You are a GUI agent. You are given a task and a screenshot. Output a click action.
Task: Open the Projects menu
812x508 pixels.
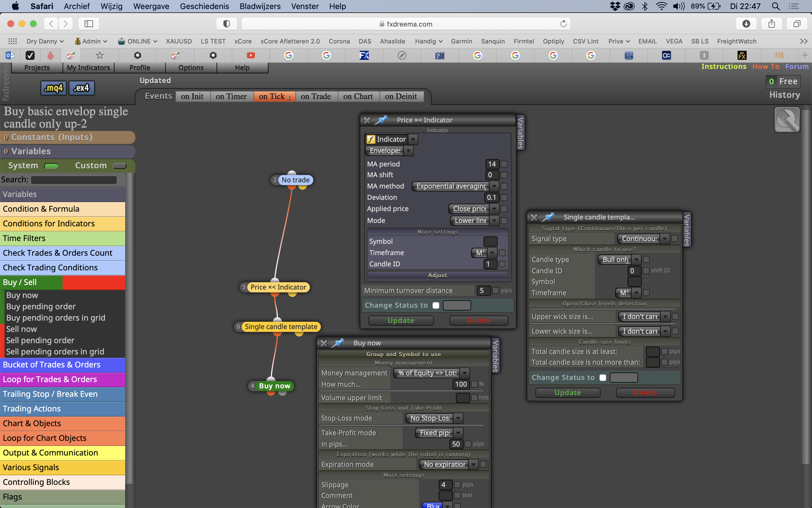37,67
